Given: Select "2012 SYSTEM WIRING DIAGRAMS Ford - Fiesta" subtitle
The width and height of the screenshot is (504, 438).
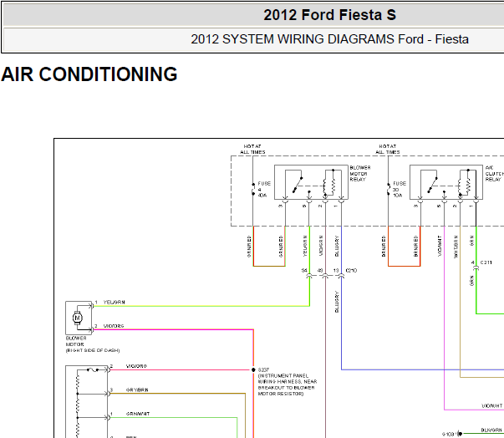Looking at the screenshot, I should click(x=329, y=39).
